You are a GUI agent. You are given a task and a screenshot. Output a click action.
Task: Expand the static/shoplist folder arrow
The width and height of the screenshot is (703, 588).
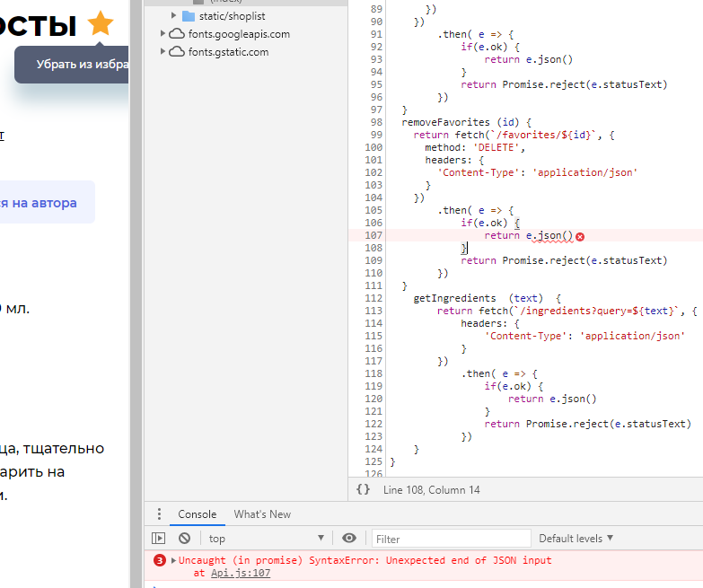tap(174, 15)
